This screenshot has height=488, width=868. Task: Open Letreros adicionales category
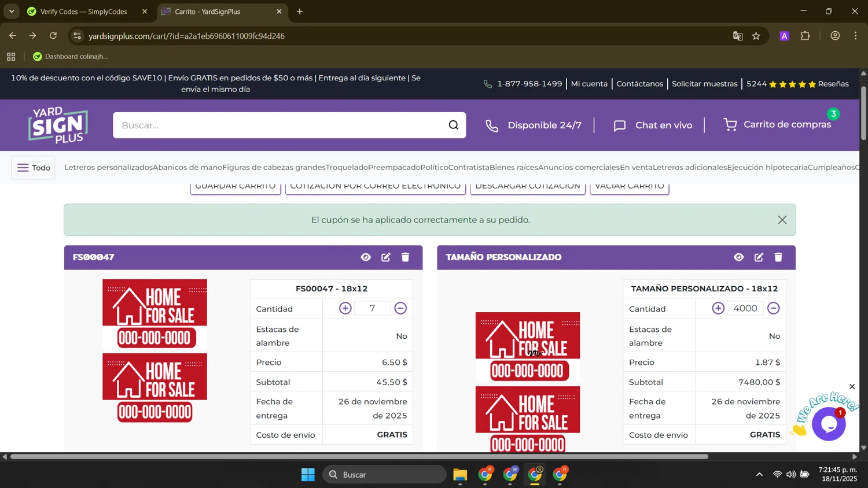tap(690, 167)
